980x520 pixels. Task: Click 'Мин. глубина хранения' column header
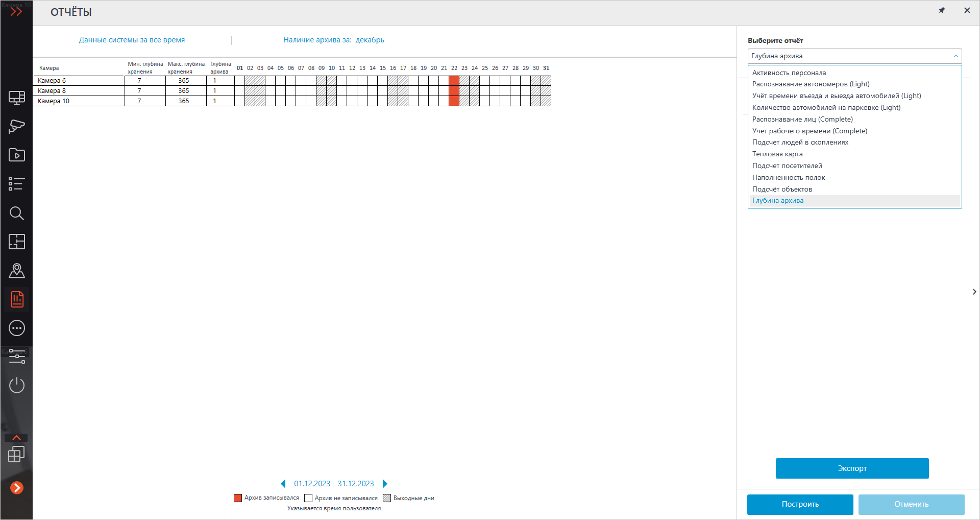pos(145,68)
